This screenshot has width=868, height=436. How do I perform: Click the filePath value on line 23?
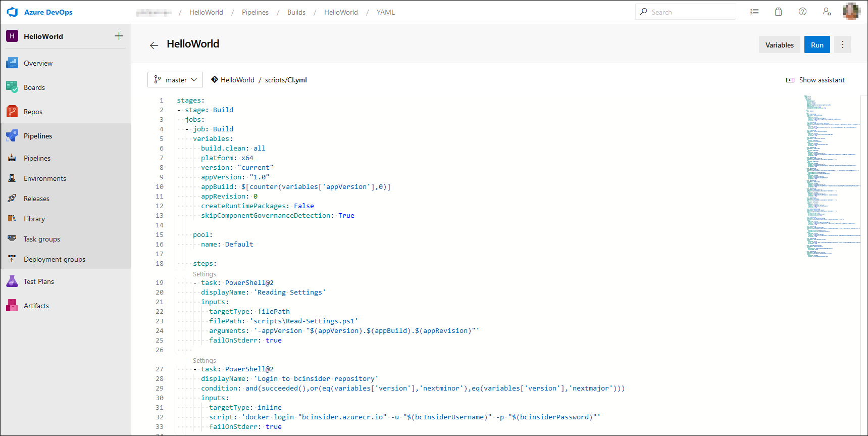tap(304, 321)
